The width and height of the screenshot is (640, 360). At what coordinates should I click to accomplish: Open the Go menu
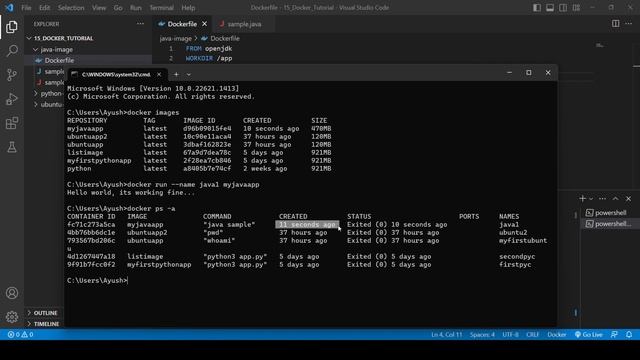118,7
